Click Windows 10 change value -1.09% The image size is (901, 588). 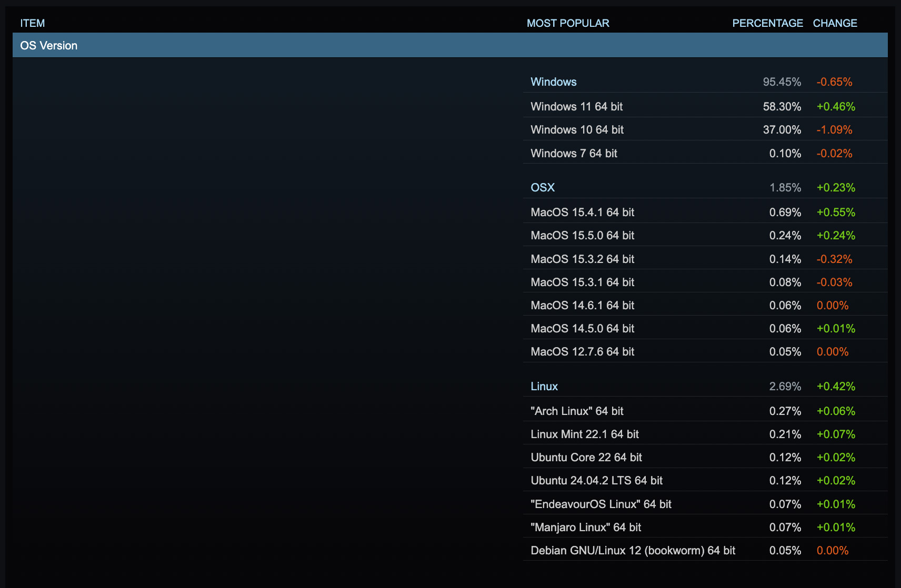tap(834, 130)
